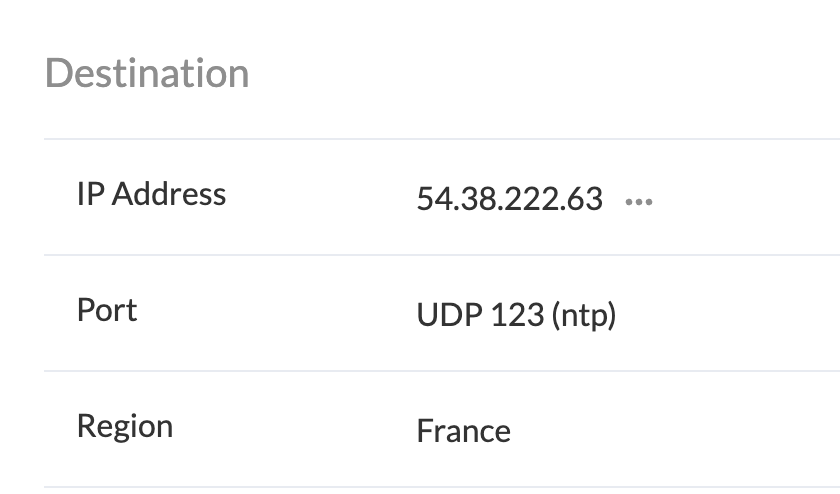Select the Port field label

pyautogui.click(x=107, y=310)
